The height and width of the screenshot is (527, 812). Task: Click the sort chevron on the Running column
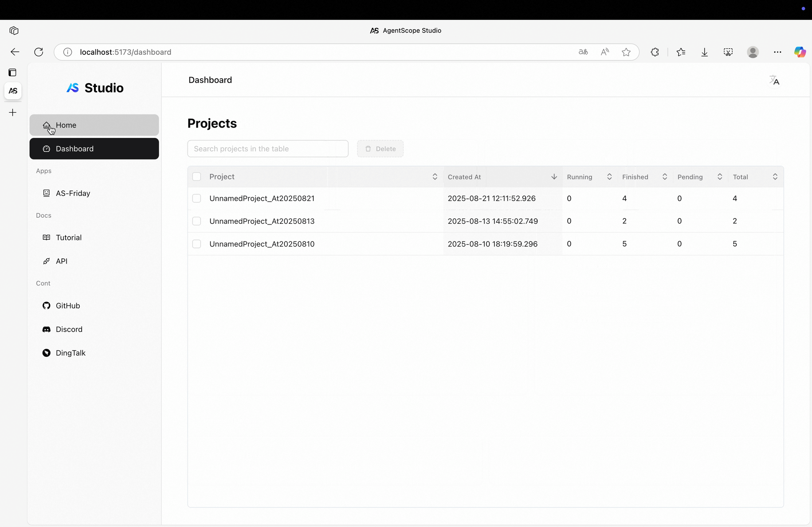(x=609, y=177)
